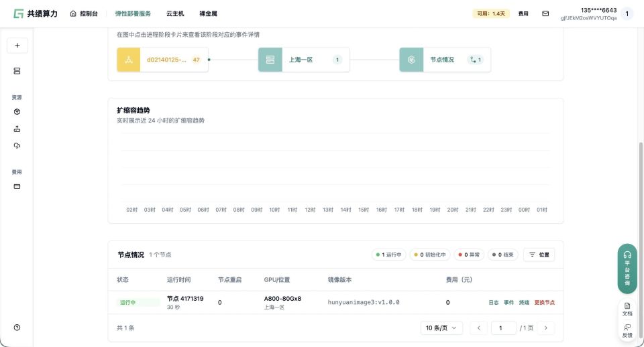Open 日志 for node 4171319

(x=494, y=302)
